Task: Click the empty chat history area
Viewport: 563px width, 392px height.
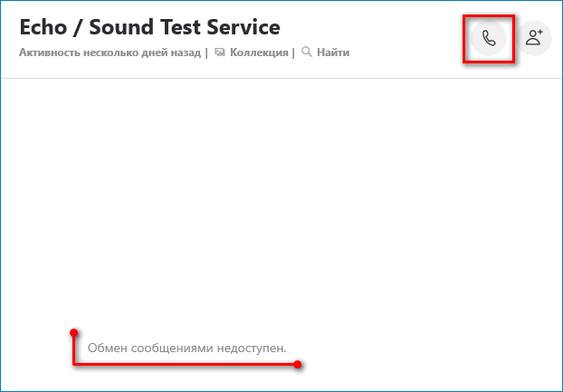Action: [x=281, y=201]
